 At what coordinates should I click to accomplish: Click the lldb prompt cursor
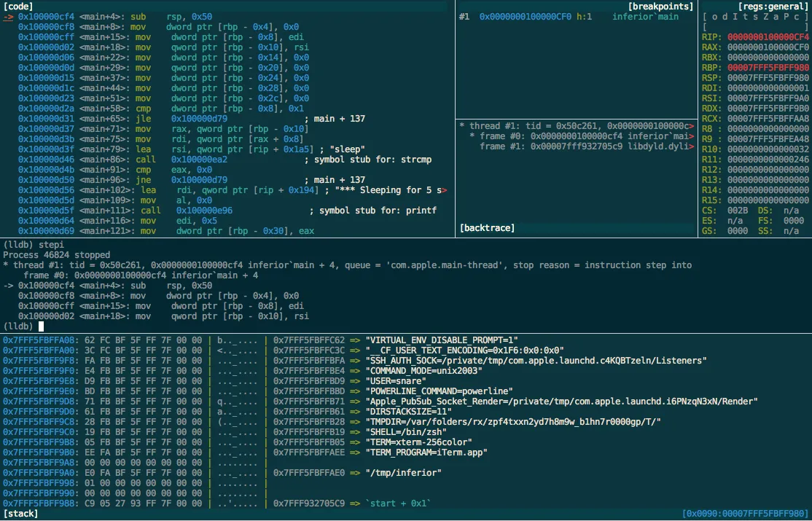(42, 326)
